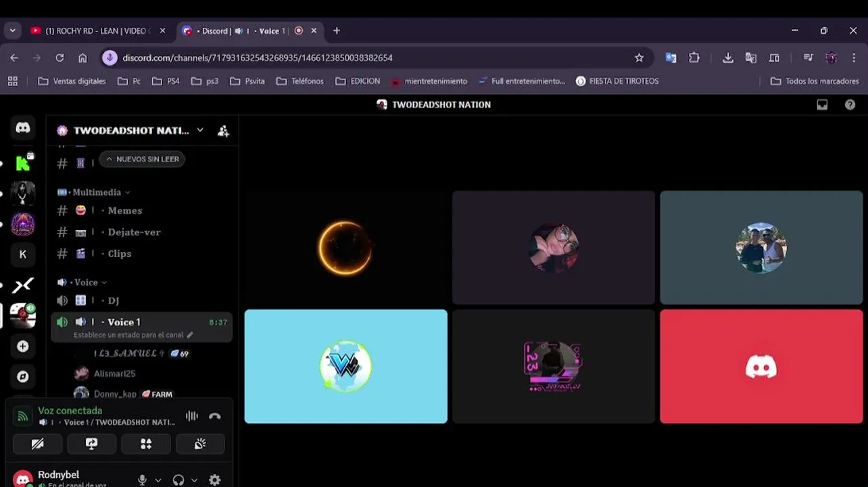Open the green Kick server icon
Viewport: 868px width, 487px height.
[23, 162]
